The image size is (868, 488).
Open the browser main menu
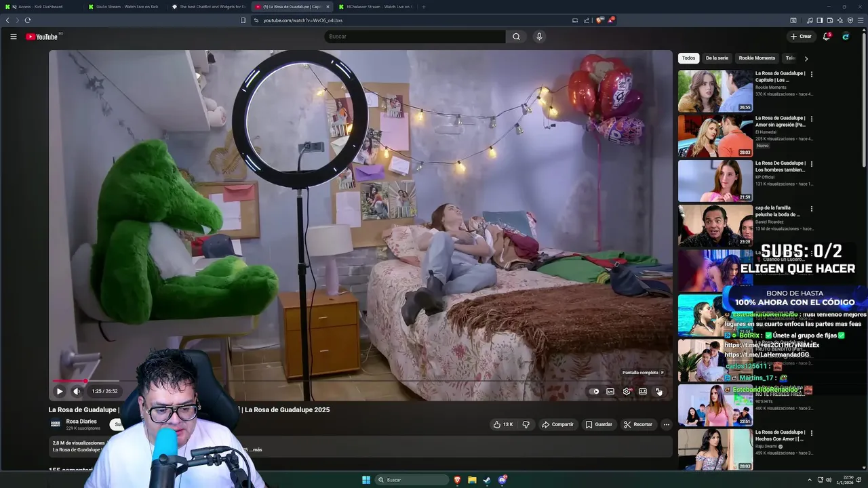click(861, 20)
